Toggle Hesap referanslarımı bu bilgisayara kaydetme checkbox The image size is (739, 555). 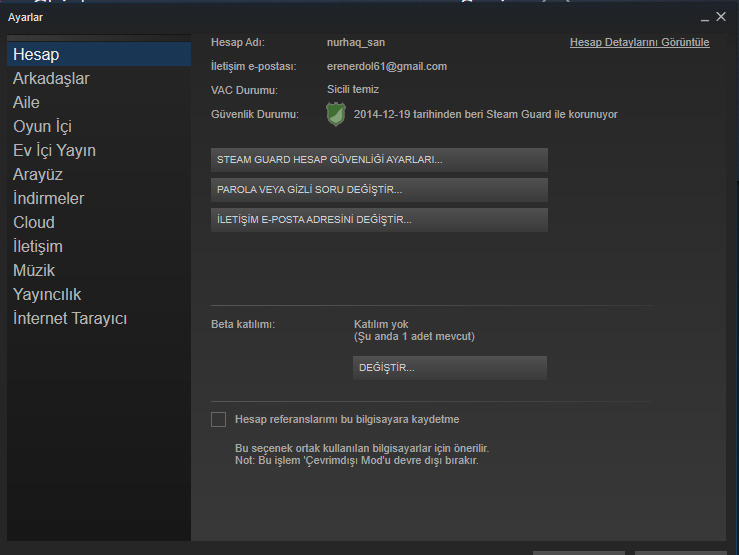coord(219,419)
